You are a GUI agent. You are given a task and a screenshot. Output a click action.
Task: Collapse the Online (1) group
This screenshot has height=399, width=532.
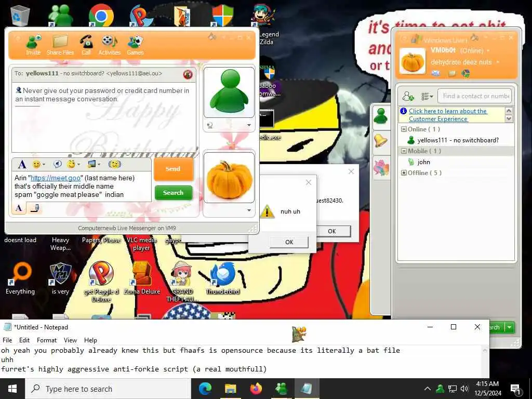(x=404, y=129)
